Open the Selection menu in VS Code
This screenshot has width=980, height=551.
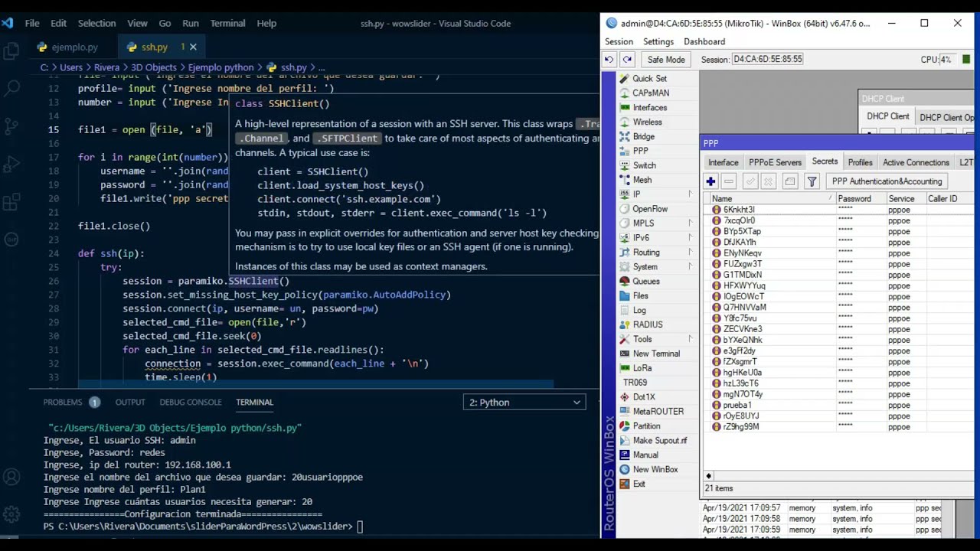[x=96, y=23]
